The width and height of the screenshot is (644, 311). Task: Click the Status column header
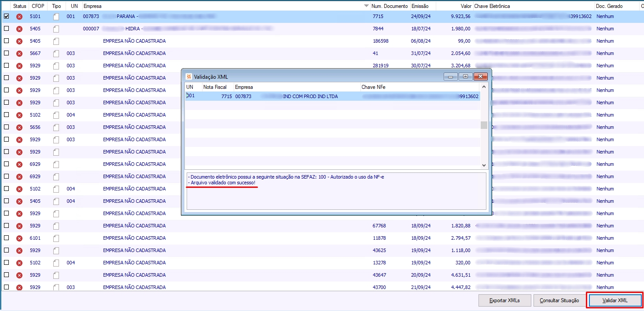(x=20, y=7)
